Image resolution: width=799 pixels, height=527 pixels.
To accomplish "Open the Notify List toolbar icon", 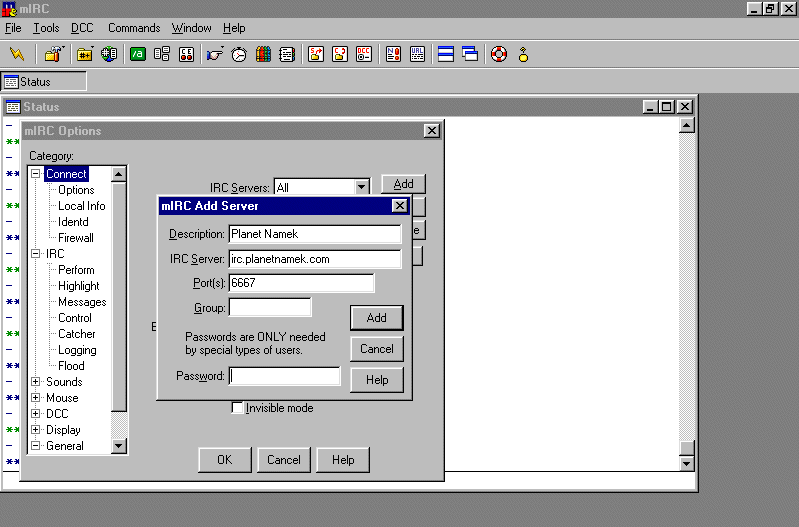I will point(393,54).
